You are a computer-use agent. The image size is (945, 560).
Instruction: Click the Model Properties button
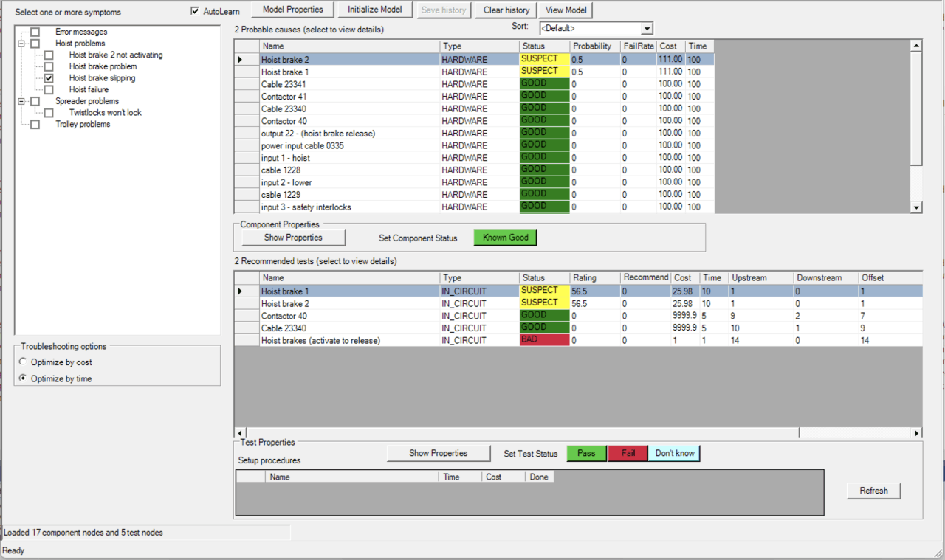[292, 10]
